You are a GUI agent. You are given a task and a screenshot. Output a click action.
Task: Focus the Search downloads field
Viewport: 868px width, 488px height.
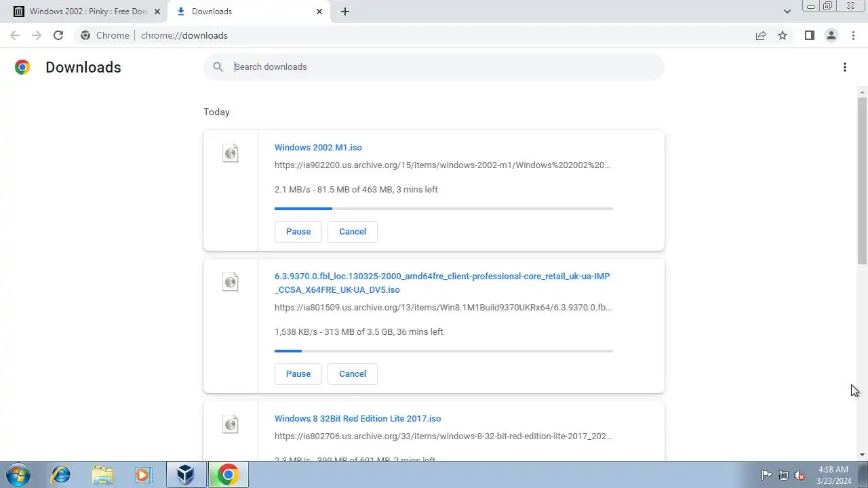pyautogui.click(x=434, y=66)
